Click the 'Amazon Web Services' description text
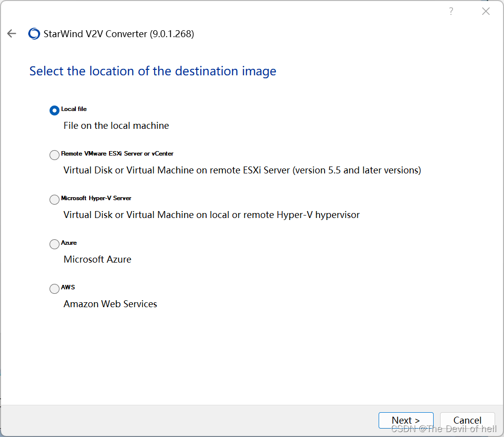The height and width of the screenshot is (437, 504). tap(110, 304)
